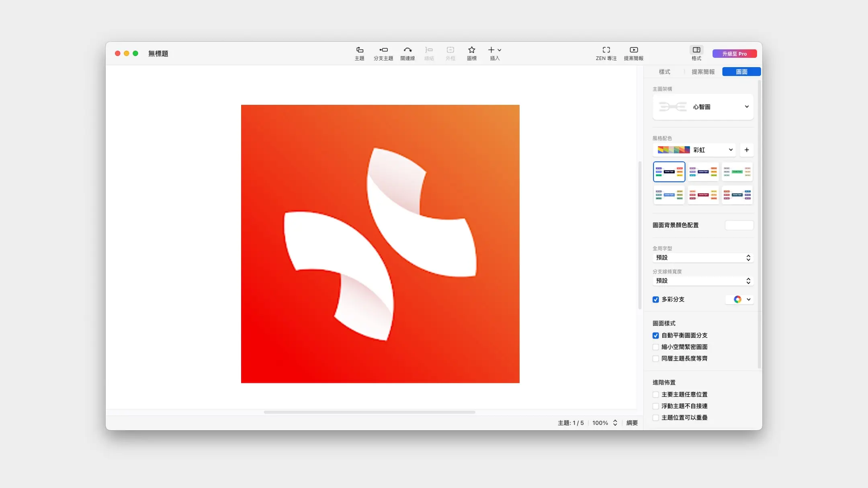Screen dimensions: 868x488
Task: Toggle the 多彩分支 checkbox
Action: pos(656,300)
